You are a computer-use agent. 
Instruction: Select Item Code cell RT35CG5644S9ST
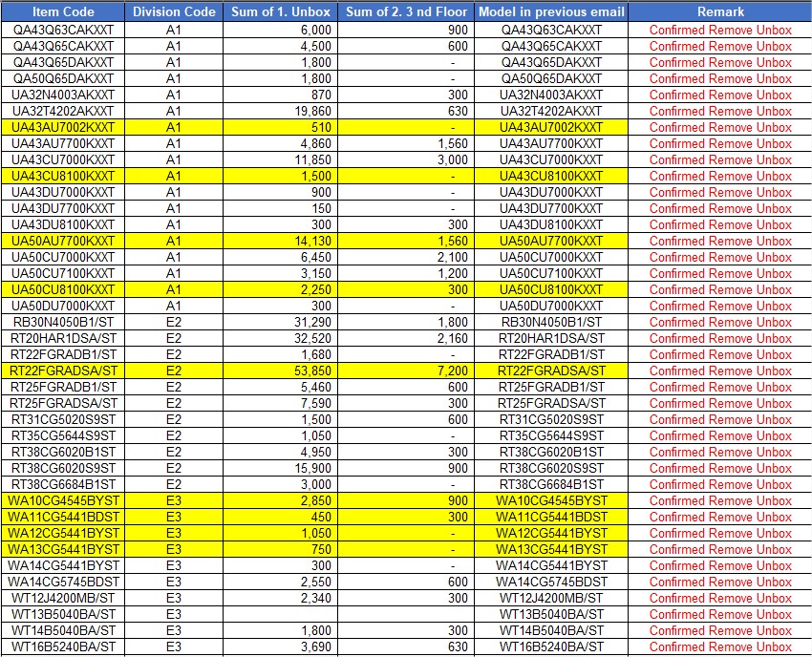[x=63, y=435]
